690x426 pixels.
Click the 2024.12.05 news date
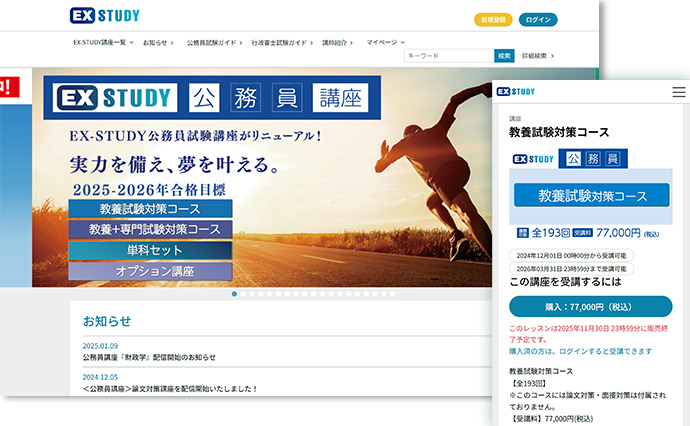(x=100, y=377)
